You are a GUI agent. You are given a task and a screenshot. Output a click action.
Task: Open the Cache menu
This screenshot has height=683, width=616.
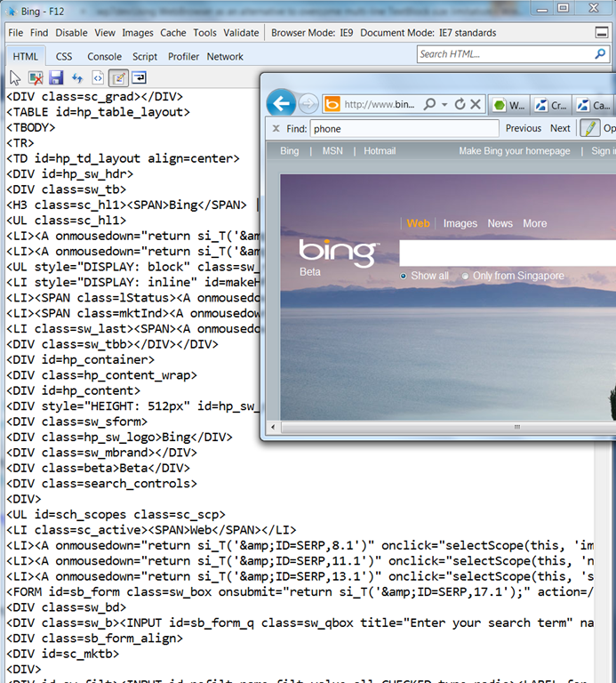[x=172, y=33]
